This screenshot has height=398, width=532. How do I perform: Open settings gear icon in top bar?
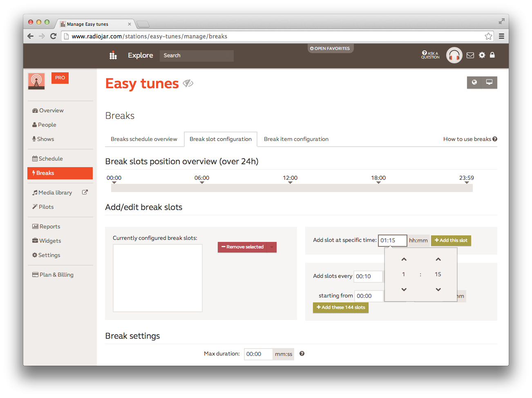click(482, 55)
